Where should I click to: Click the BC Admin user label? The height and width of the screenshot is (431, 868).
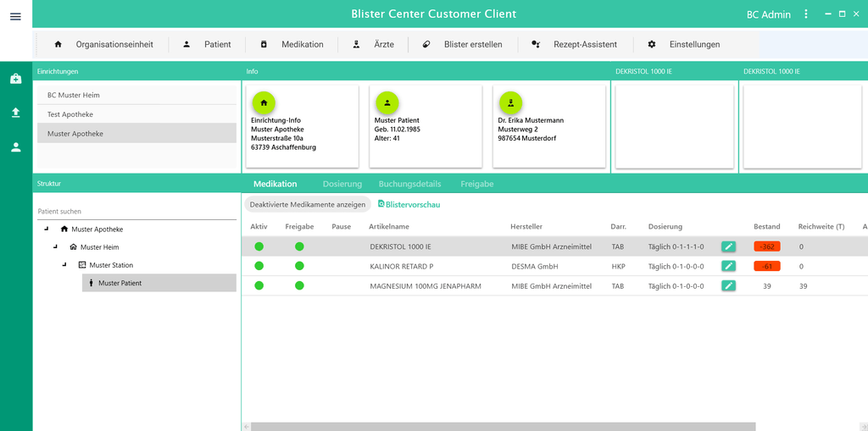[768, 14]
